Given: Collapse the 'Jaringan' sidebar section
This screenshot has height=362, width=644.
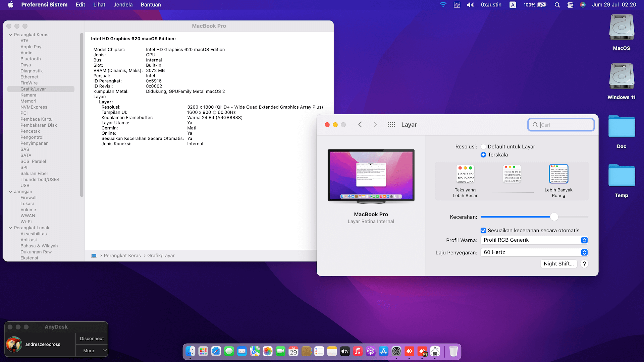Looking at the screenshot, I should coord(10,192).
